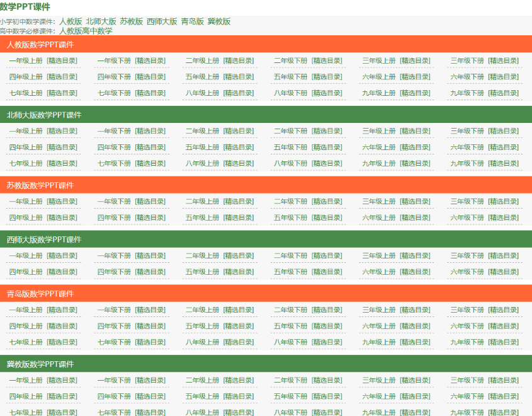Open the 人教版高中数学 courseware link
Screen dimensions: 532x416
(86, 31)
